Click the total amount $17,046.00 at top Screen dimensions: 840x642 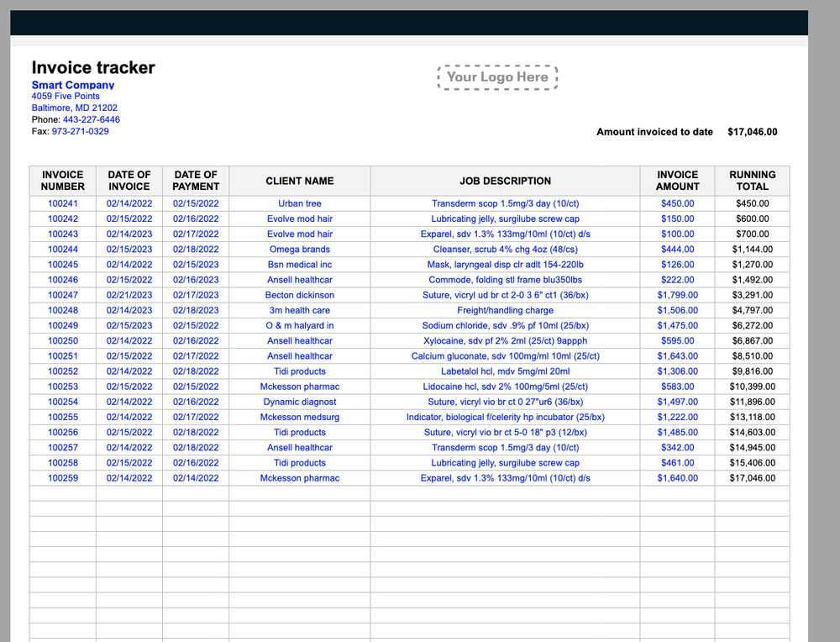coord(752,132)
